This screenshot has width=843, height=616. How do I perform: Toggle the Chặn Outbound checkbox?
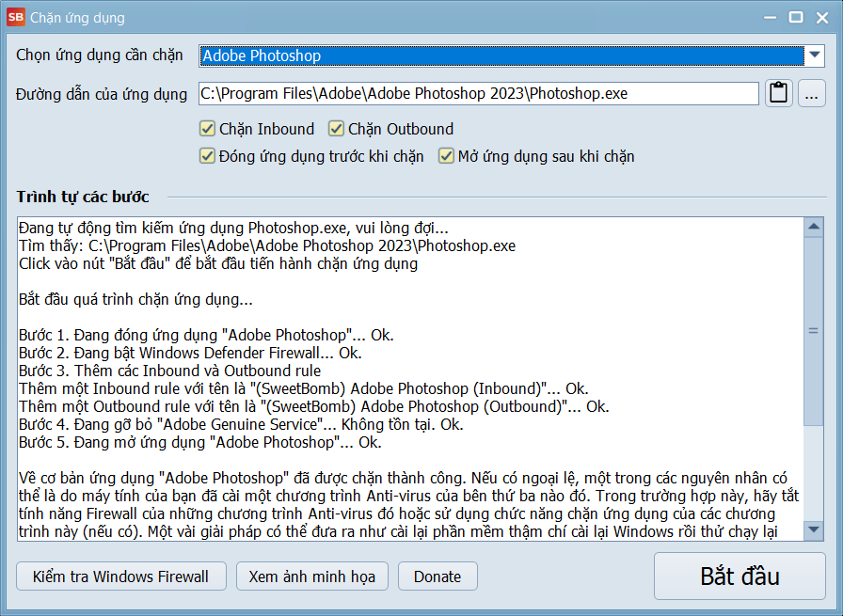point(336,129)
